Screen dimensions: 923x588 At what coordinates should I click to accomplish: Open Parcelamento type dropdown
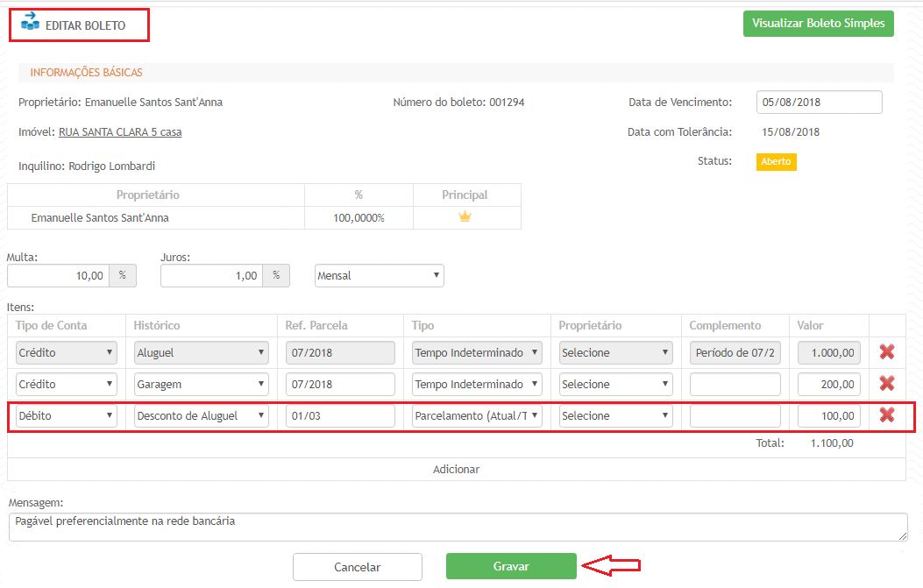(477, 415)
